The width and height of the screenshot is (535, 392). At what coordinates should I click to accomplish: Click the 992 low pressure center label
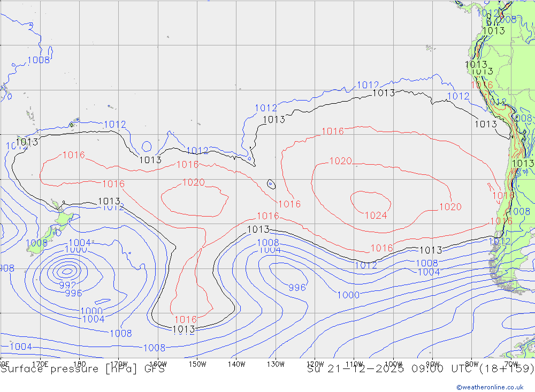pos(67,285)
